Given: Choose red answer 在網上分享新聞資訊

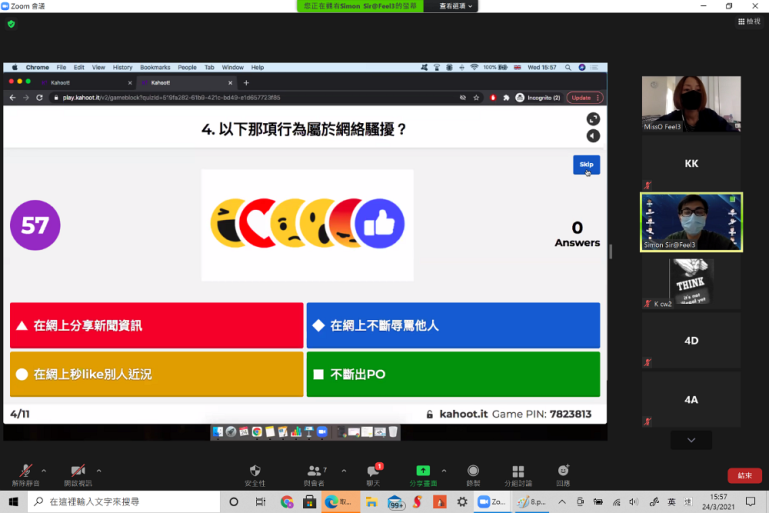Looking at the screenshot, I should pyautogui.click(x=156, y=325).
